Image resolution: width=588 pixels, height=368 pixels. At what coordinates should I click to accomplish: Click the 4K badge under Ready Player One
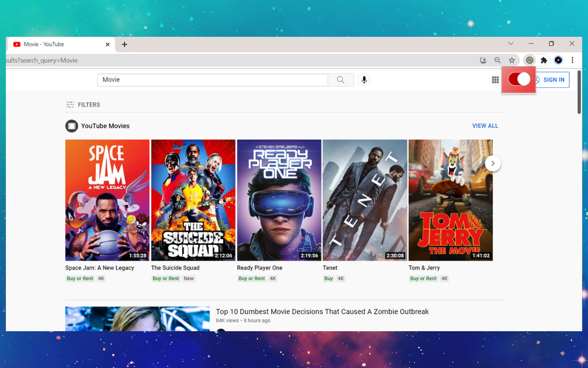point(273,279)
